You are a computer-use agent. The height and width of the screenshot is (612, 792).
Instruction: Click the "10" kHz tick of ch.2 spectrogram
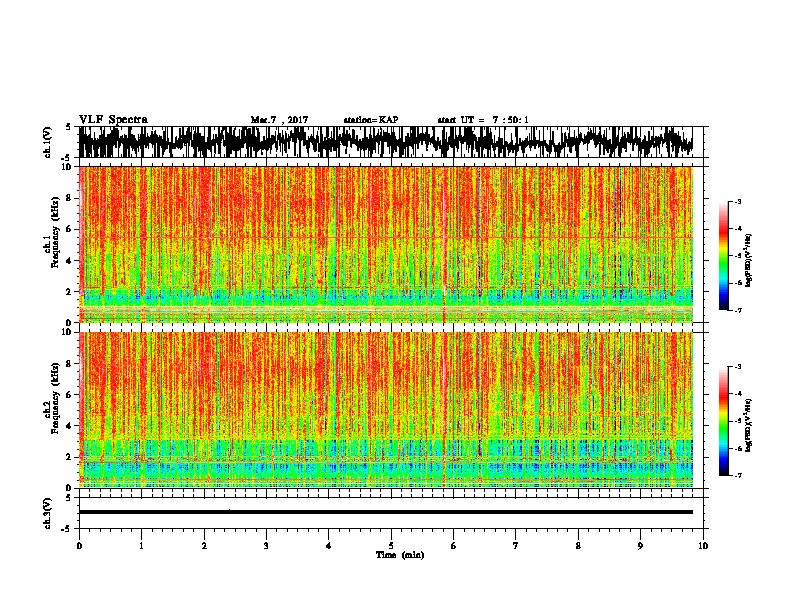coord(68,332)
